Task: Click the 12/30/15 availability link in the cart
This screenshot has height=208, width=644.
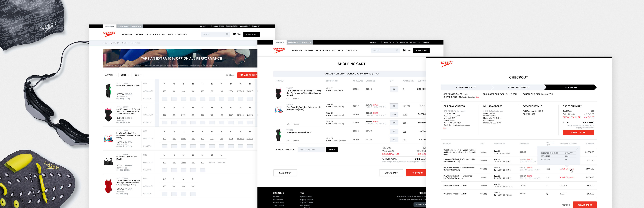Action: coord(407,106)
